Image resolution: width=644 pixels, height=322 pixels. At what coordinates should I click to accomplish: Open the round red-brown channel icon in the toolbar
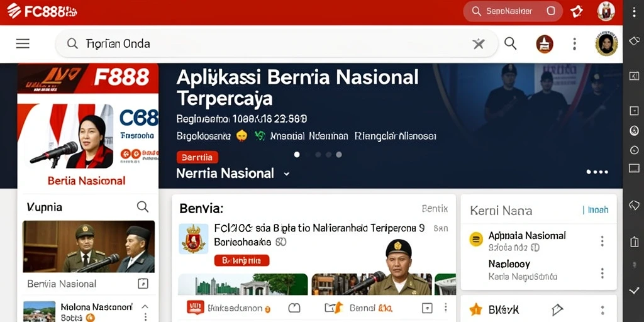(545, 43)
